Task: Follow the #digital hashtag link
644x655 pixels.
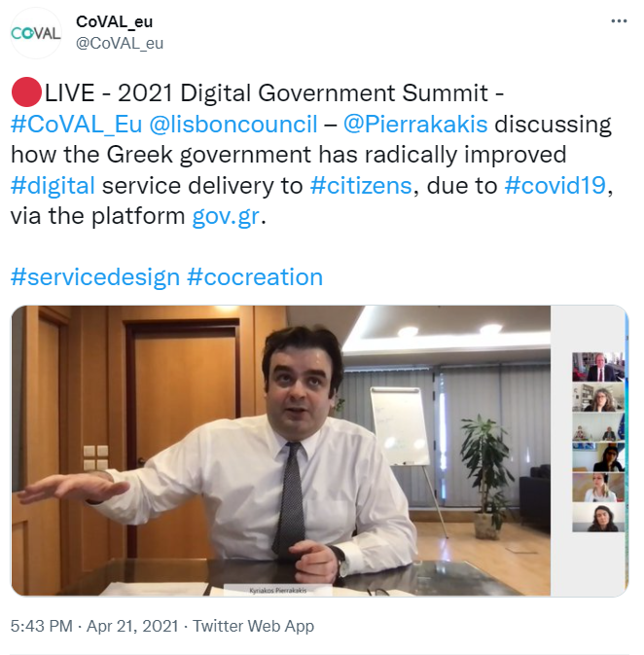Action: 53,186
